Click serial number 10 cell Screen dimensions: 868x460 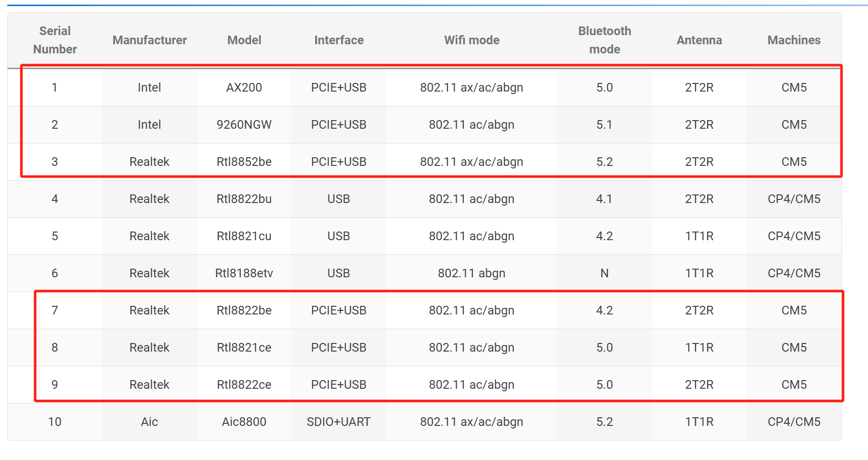[x=55, y=422]
